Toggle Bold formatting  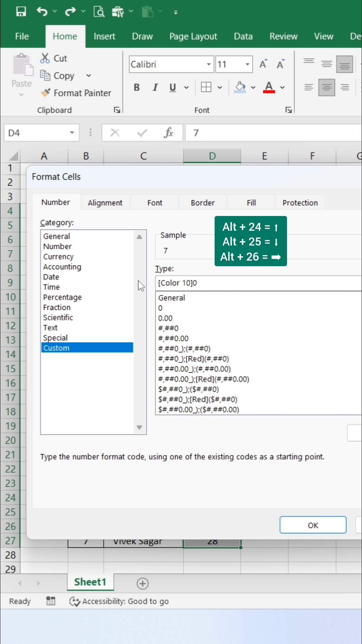click(136, 88)
